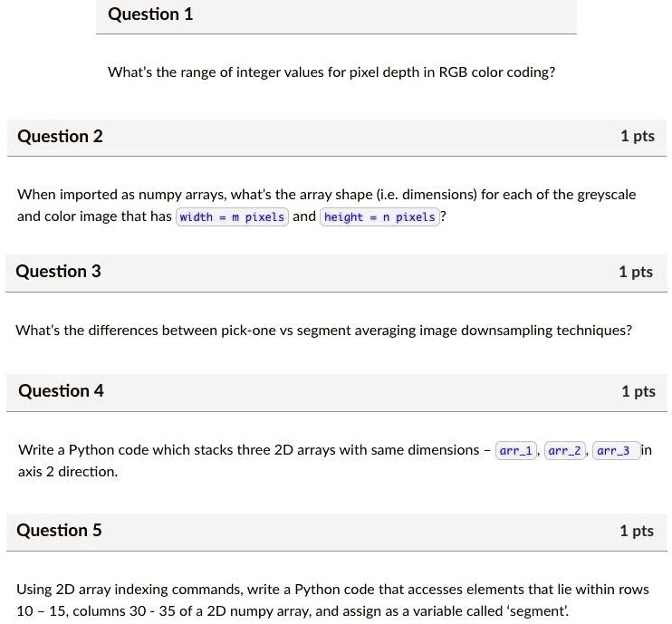The width and height of the screenshot is (672, 624).
Task: Click the image downsampling techniques question text
Action: click(324, 331)
